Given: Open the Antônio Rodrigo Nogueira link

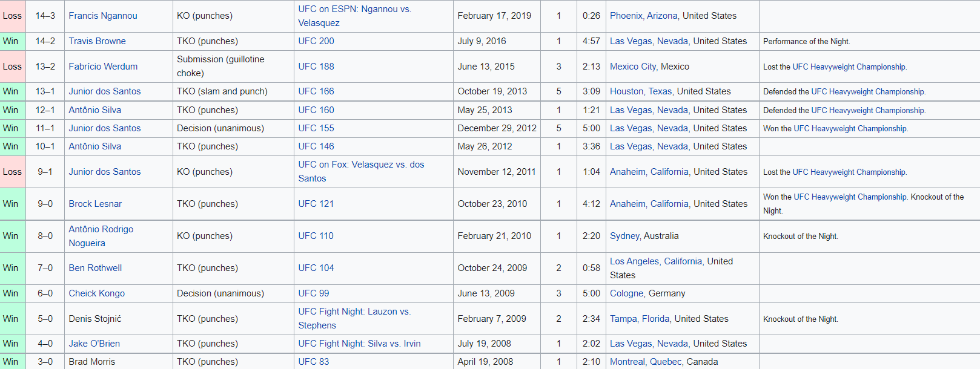Looking at the screenshot, I should pos(101,236).
